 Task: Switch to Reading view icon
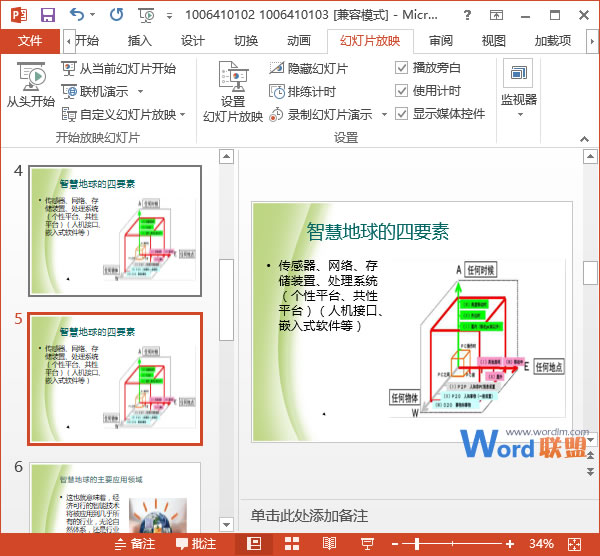(329, 544)
